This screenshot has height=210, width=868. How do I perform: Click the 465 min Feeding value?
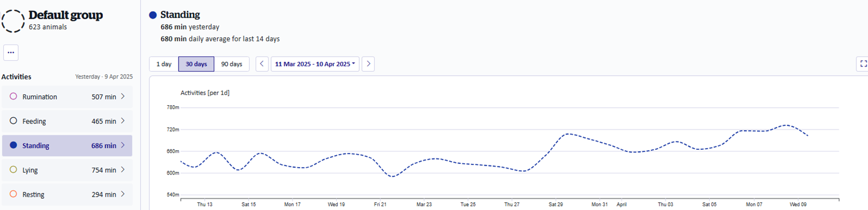click(x=103, y=121)
